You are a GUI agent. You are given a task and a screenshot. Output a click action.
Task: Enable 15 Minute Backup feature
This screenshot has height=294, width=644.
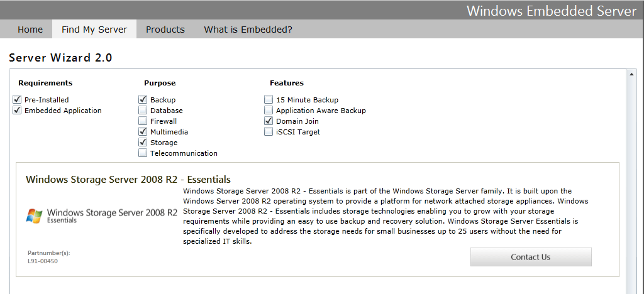268,100
